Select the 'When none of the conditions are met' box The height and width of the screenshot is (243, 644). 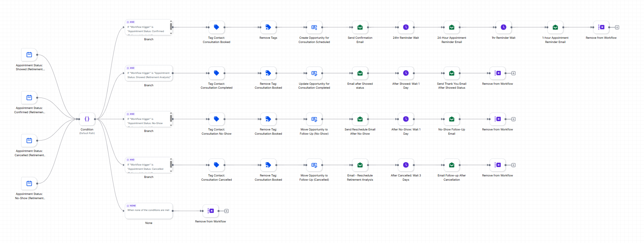tap(149, 211)
